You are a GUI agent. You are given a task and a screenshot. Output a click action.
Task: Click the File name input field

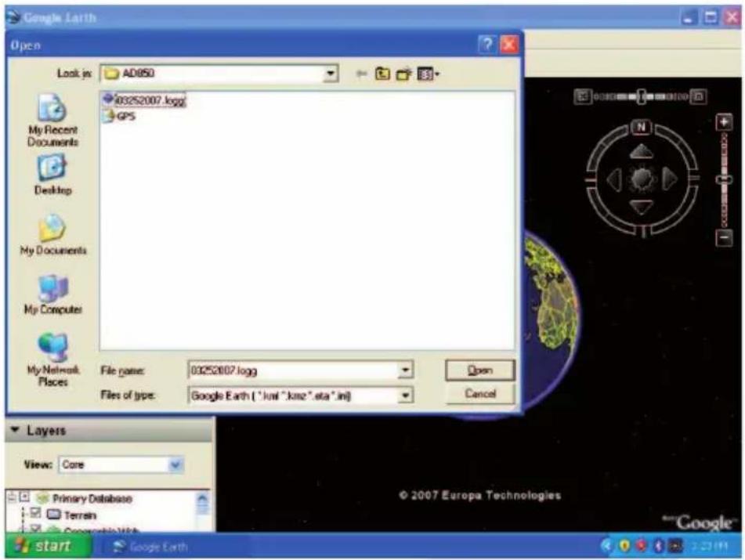click(x=293, y=370)
